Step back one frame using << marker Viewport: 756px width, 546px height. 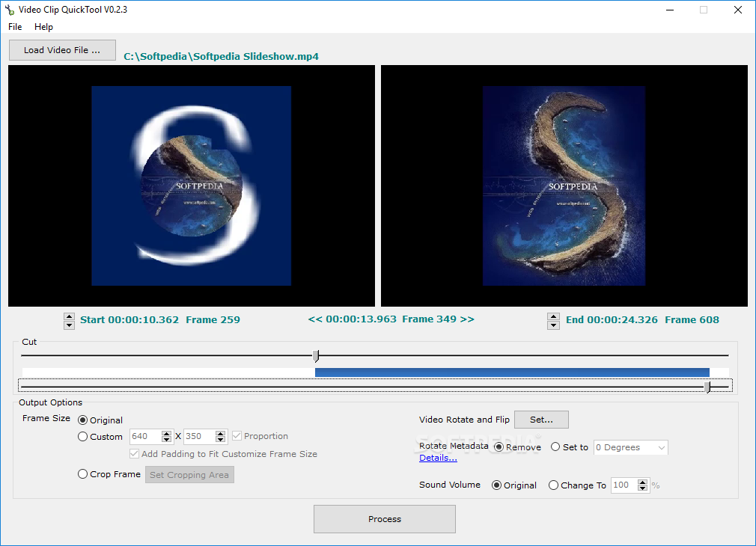[x=315, y=319]
